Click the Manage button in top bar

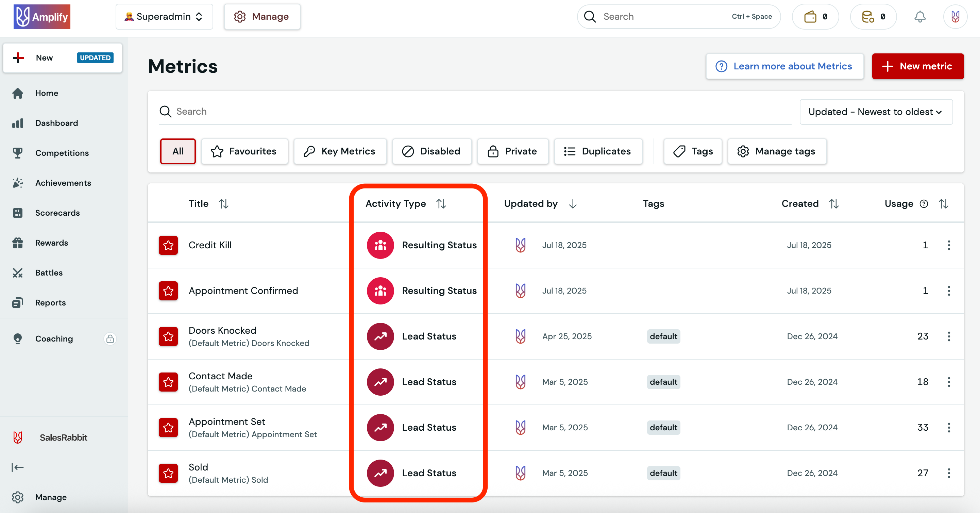(262, 17)
